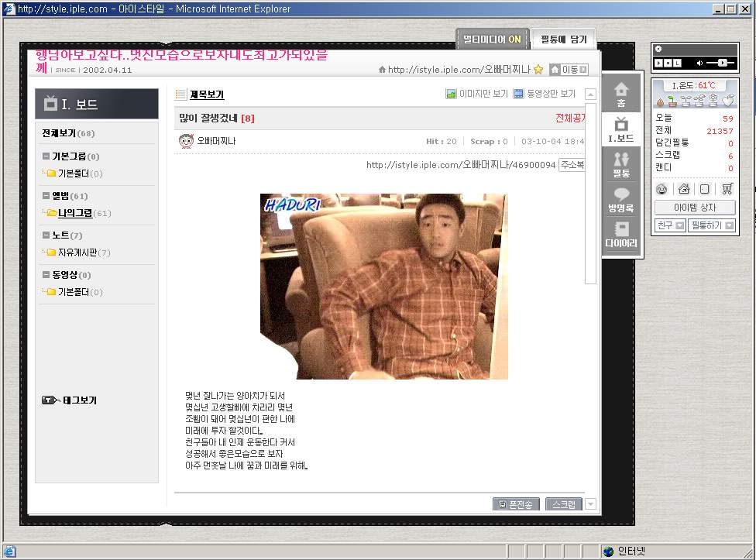Show videos only with 동영상만 보기

click(x=545, y=94)
